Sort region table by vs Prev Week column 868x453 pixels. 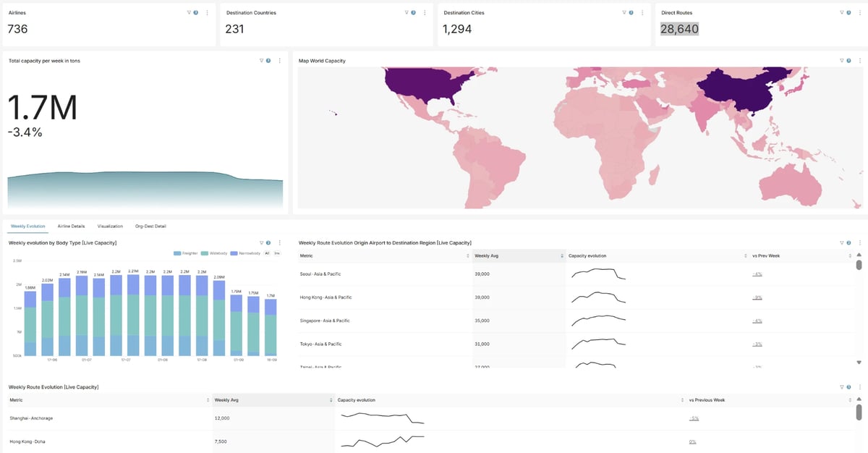(x=850, y=256)
